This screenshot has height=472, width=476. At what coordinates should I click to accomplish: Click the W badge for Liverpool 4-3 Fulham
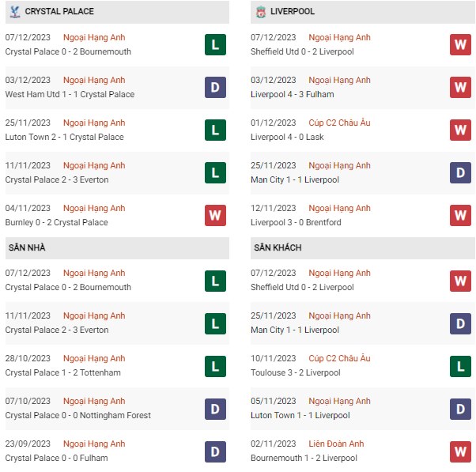(x=460, y=88)
